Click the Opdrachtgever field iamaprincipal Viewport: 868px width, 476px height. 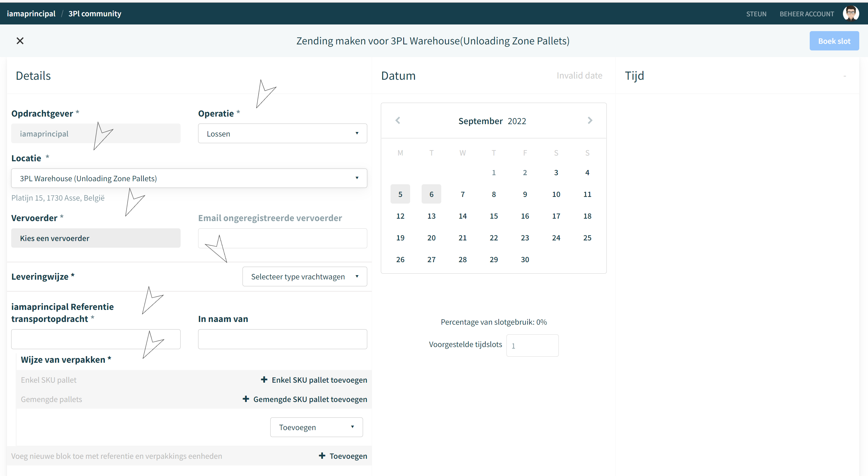point(96,133)
